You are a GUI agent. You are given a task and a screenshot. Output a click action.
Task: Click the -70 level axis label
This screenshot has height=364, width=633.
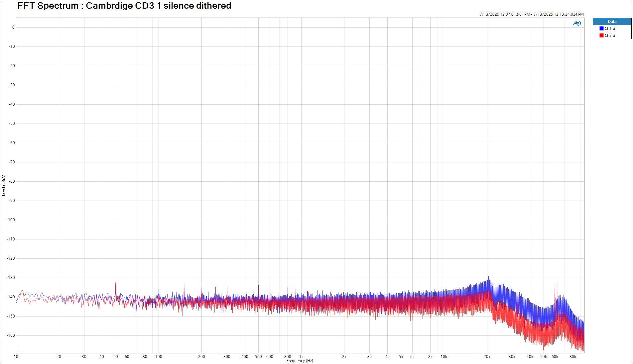pos(12,162)
